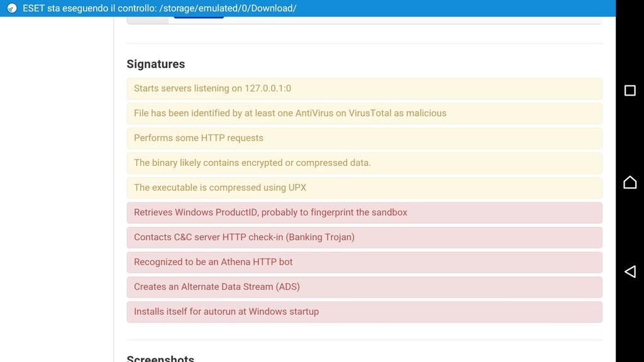Expand the C&C server Banking Trojan signature
The width and height of the screenshot is (644, 362).
pos(364,238)
